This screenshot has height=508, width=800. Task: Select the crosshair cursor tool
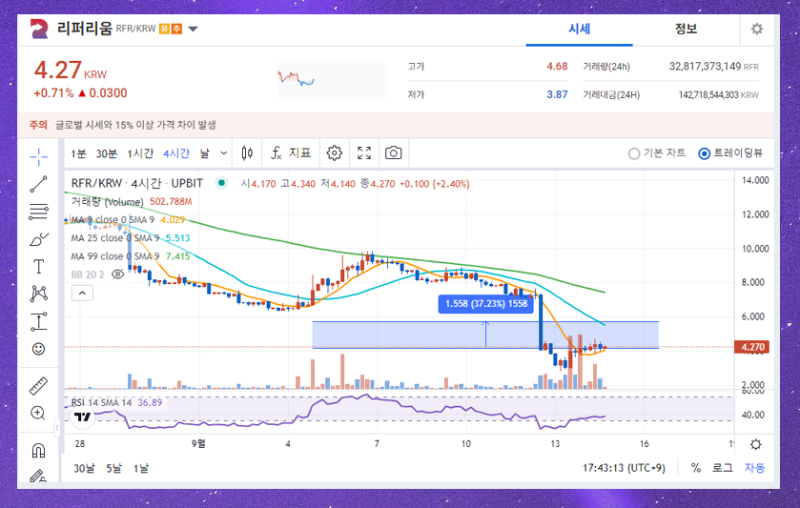38,157
